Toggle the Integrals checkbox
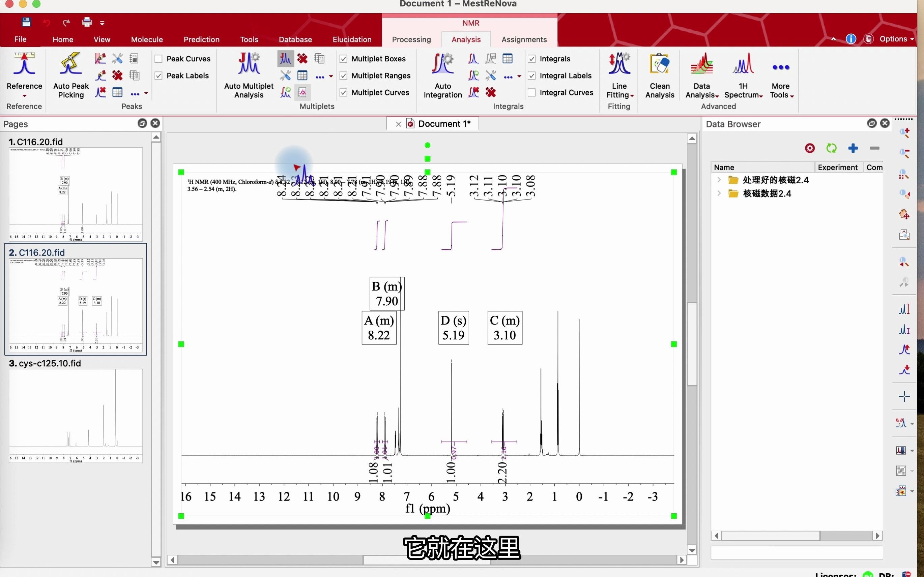This screenshot has height=577, width=924. 531,59
